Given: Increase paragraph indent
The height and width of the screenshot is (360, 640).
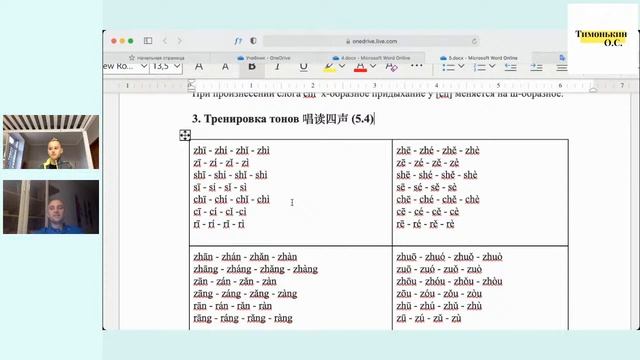Looking at the screenshot, I should pos(536,67).
